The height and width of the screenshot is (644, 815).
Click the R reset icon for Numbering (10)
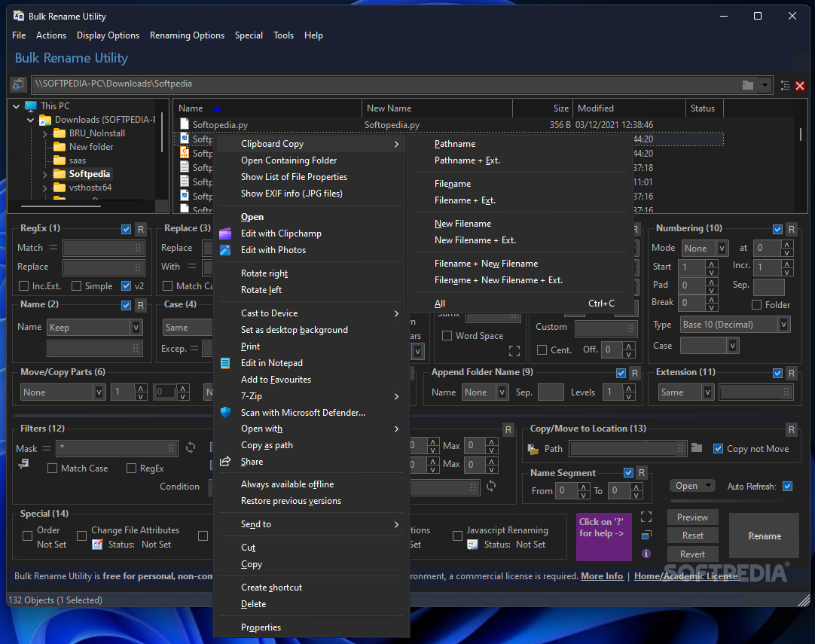click(x=791, y=229)
